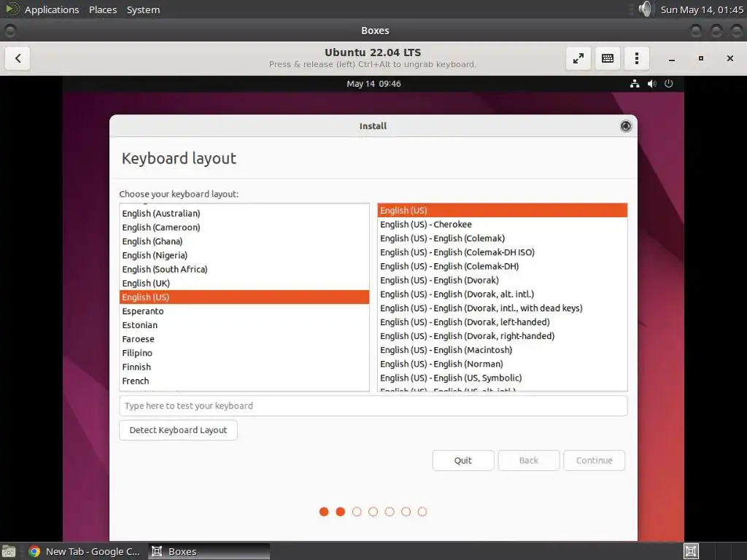The image size is (747, 560).
Task: Select English (UK) layout
Action: 244,284
